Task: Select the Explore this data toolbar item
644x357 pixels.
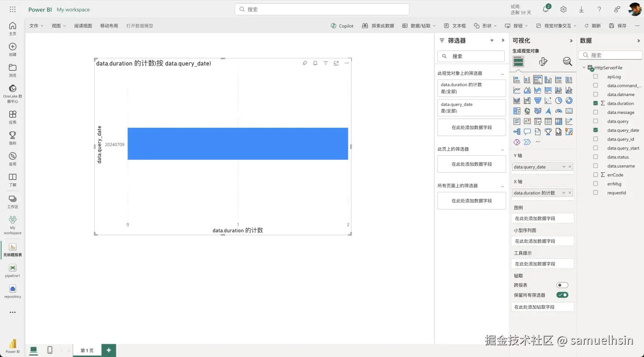Action: point(378,26)
